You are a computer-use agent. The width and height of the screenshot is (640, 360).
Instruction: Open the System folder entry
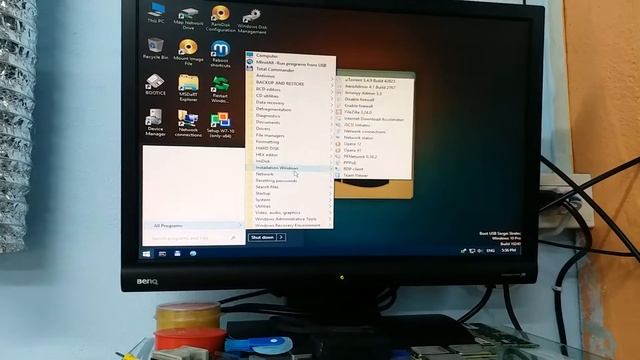point(290,200)
